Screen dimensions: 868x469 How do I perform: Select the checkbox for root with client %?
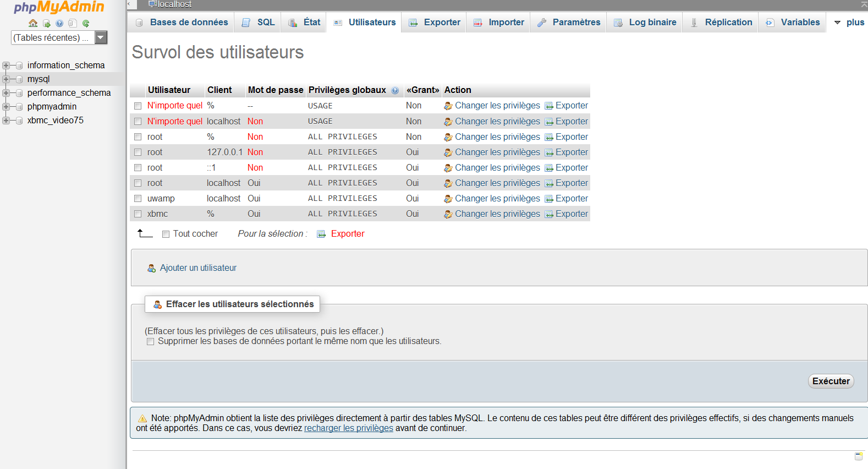pyautogui.click(x=138, y=137)
